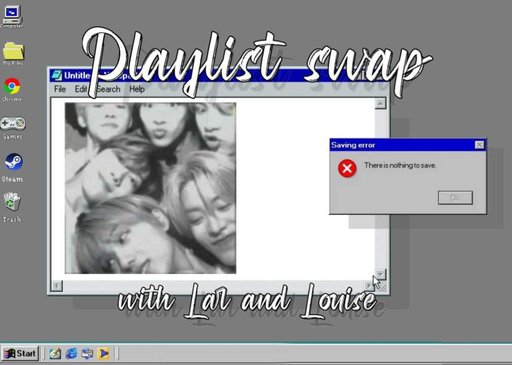Screen dimensions: 512x365
Task: Launch Chrome from the desktop
Action: (12, 87)
